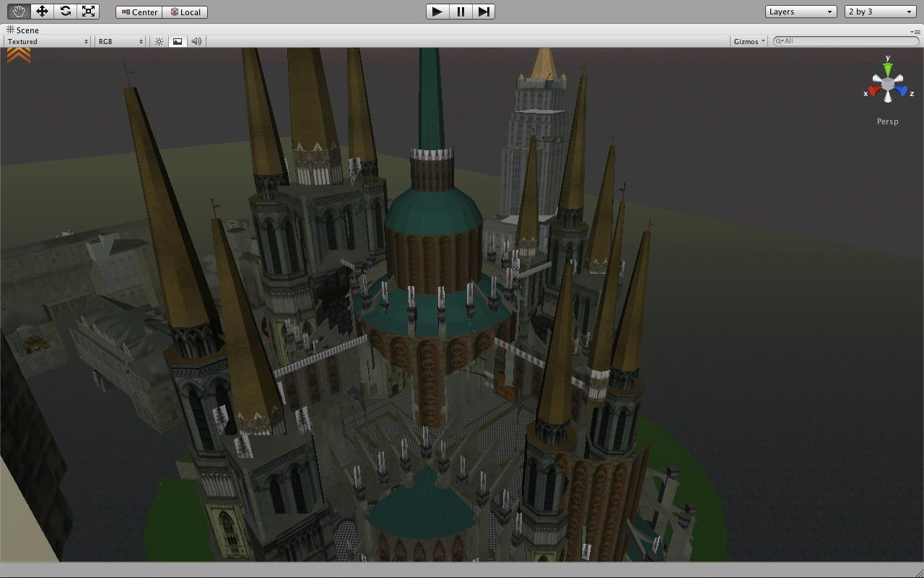Toggle scene lighting sun icon
The height and width of the screenshot is (578, 924).
click(159, 42)
